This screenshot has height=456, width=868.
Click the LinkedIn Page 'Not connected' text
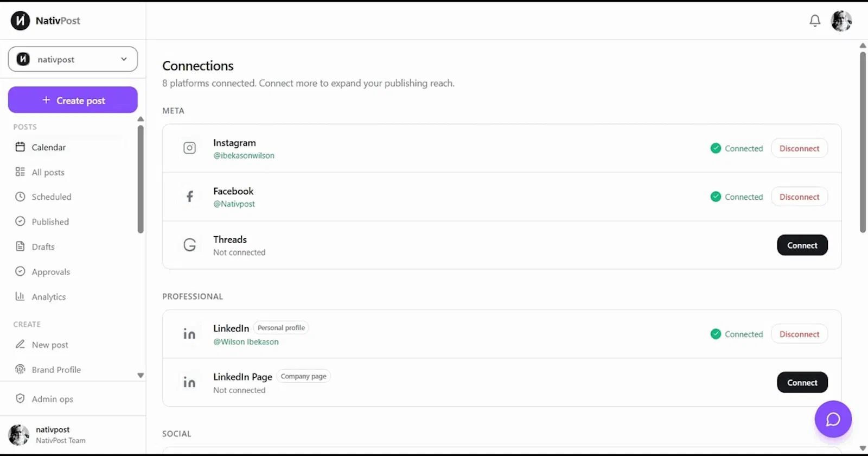tap(239, 390)
